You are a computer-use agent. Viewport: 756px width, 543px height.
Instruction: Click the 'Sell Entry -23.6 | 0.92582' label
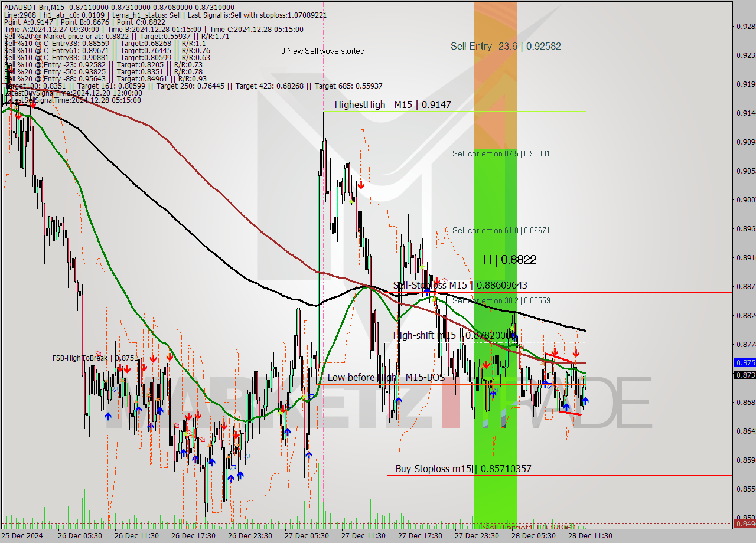[x=506, y=46]
